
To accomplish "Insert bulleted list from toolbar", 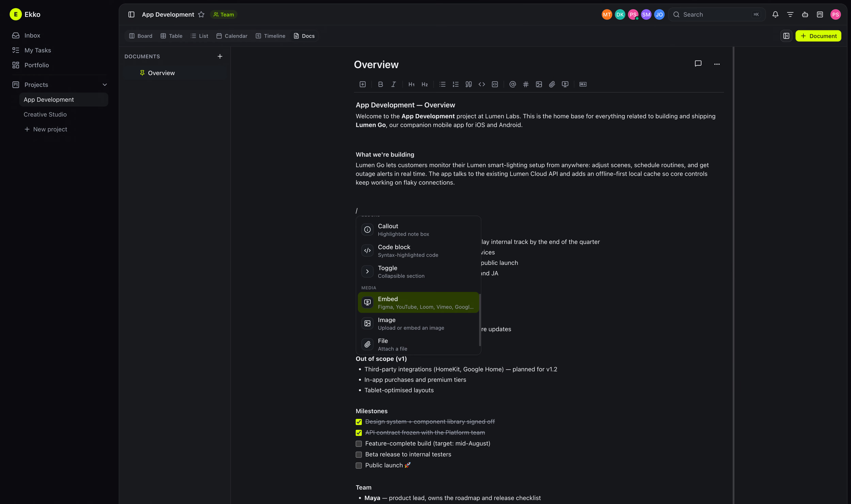I will [442, 84].
